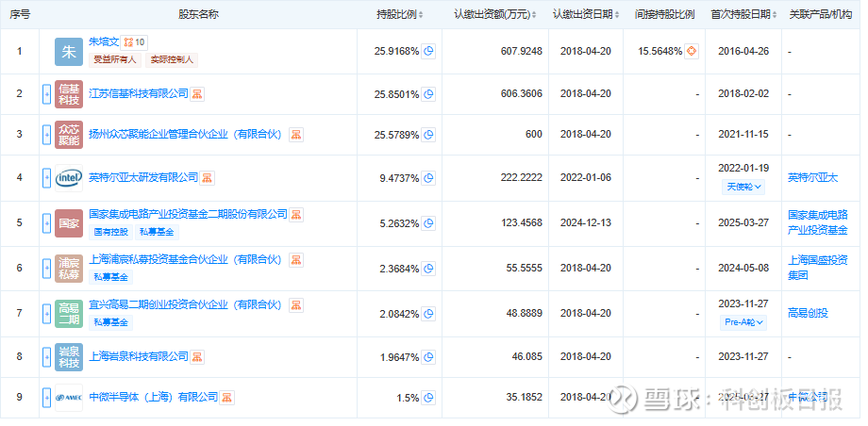Viewport: 868px width, 426px height.
Task: View equity structure icon beside 国家集成电路产业投资基金二期
Action: [296, 215]
